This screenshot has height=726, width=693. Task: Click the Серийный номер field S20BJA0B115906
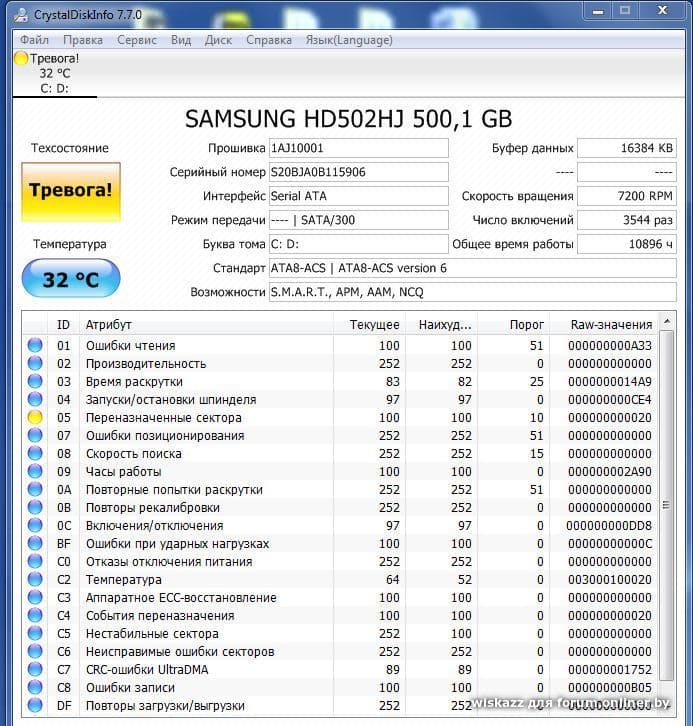tap(359, 172)
